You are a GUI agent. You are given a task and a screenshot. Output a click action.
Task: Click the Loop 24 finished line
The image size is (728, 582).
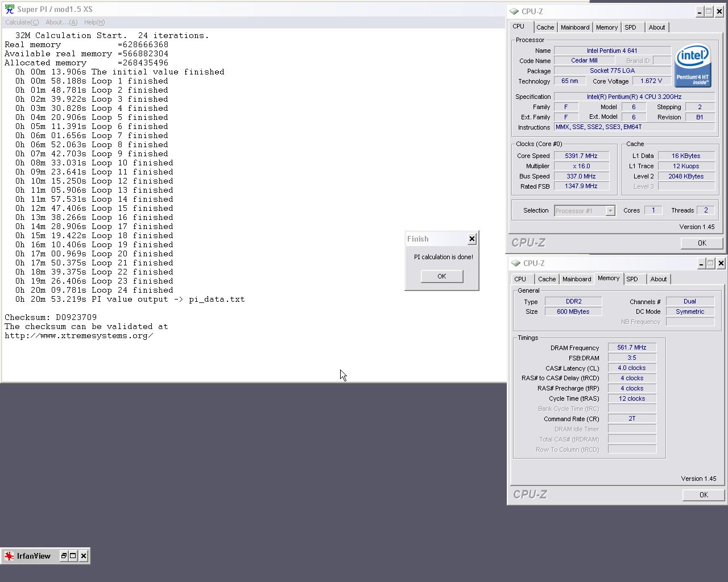(x=94, y=290)
